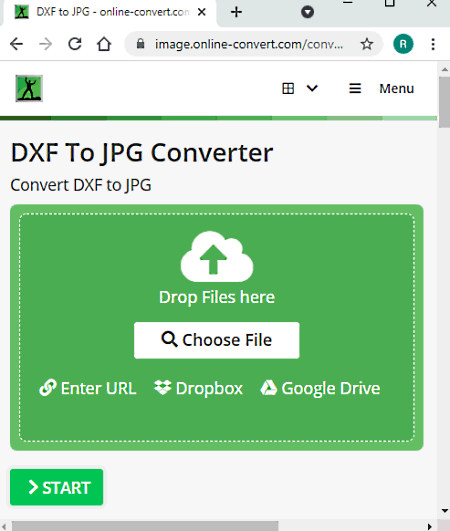Click the address bar URL
This screenshot has width=450, height=531.
tap(249, 44)
